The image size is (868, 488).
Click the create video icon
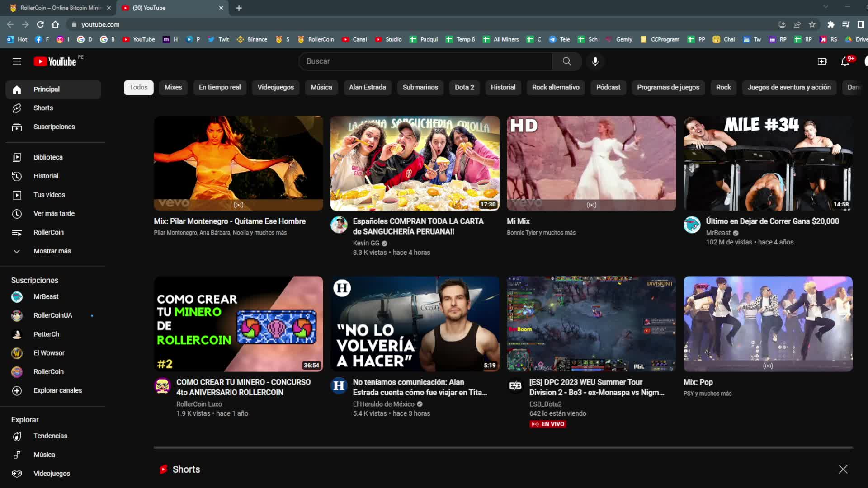(x=822, y=61)
